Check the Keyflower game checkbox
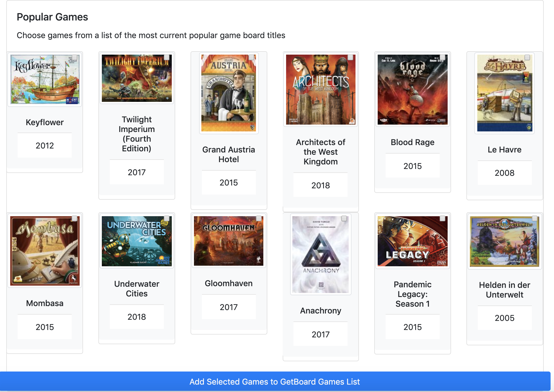The width and height of the screenshot is (554, 392). [75, 57]
